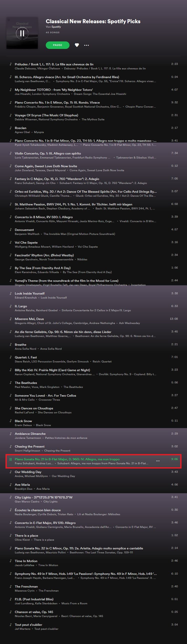Select the Look Inside Yourself track title
The width and height of the screenshot is (187, 644).
(29, 294)
